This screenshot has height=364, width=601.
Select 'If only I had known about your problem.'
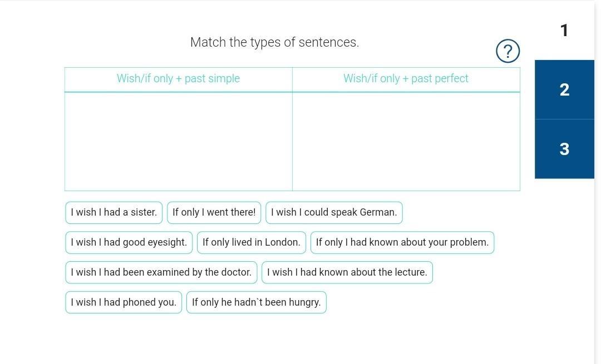tap(402, 242)
